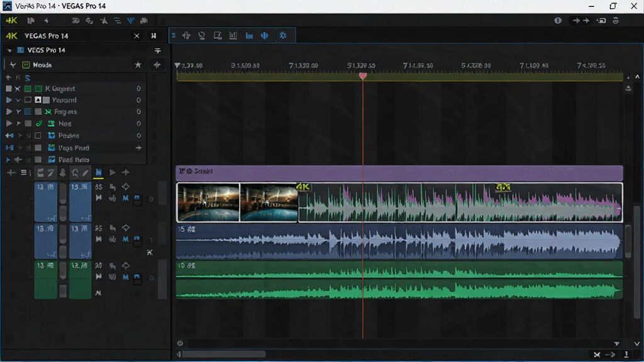Select the pencil icon in track tools row
The height and width of the screenshot is (362, 644).
coord(86,173)
